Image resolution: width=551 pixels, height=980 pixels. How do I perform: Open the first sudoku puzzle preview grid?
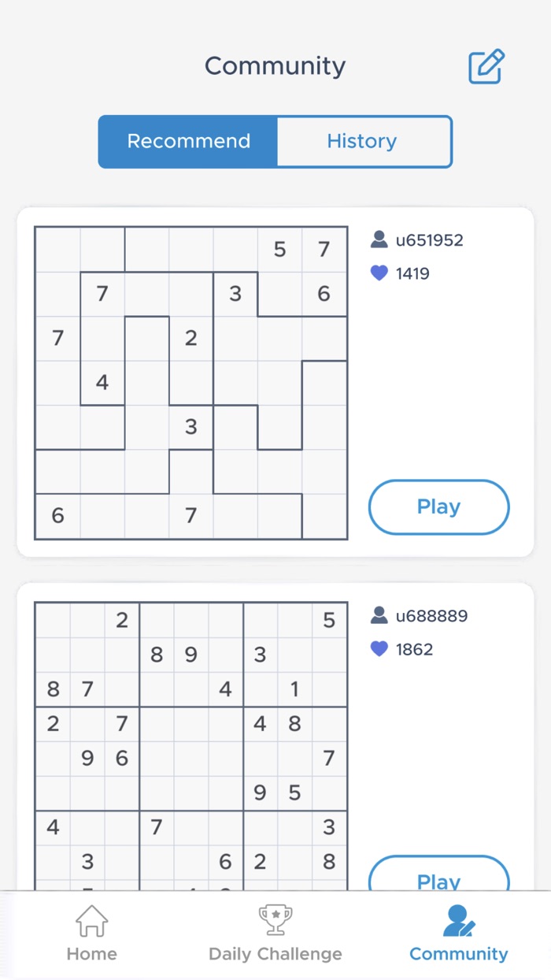(x=190, y=382)
